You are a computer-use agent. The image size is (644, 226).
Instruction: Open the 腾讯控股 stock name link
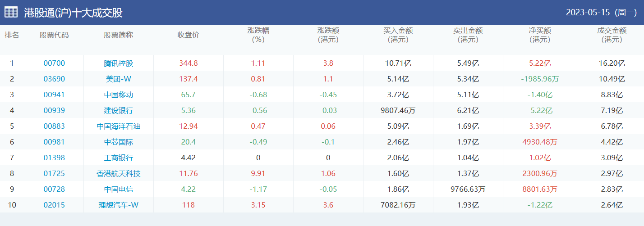tap(119, 63)
